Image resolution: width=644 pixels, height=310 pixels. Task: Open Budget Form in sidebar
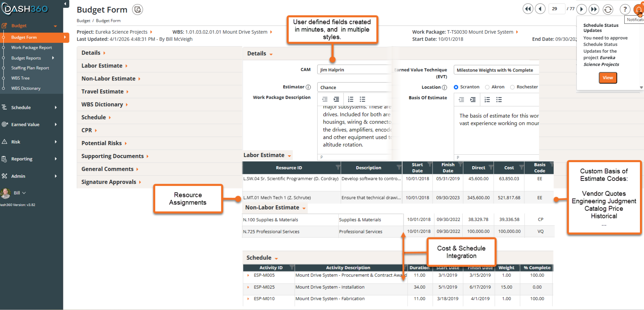pyautogui.click(x=34, y=37)
